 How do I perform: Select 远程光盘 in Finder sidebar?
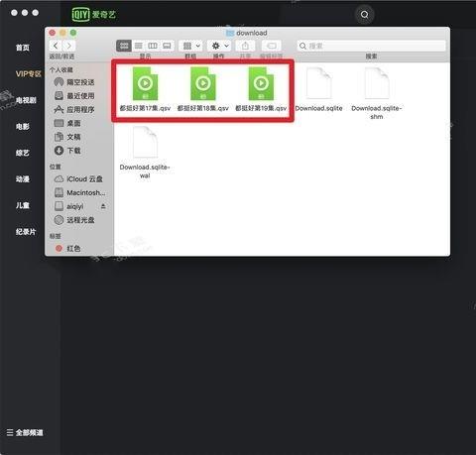pyautogui.click(x=74, y=220)
